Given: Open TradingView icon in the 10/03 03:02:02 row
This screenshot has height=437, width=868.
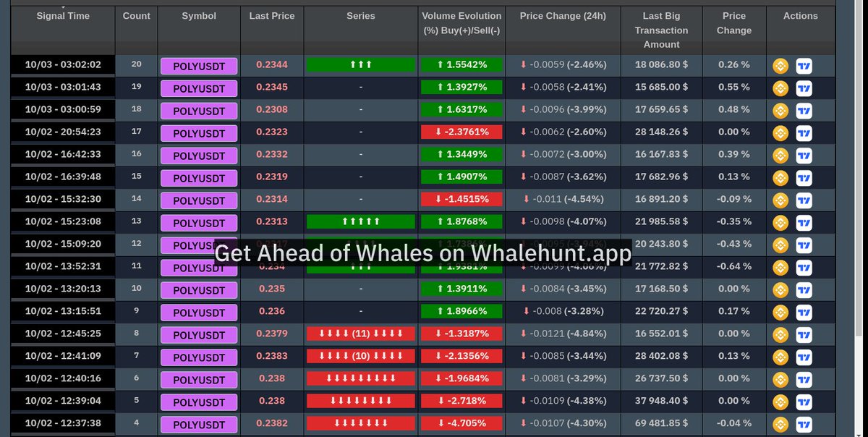Looking at the screenshot, I should 804,66.
